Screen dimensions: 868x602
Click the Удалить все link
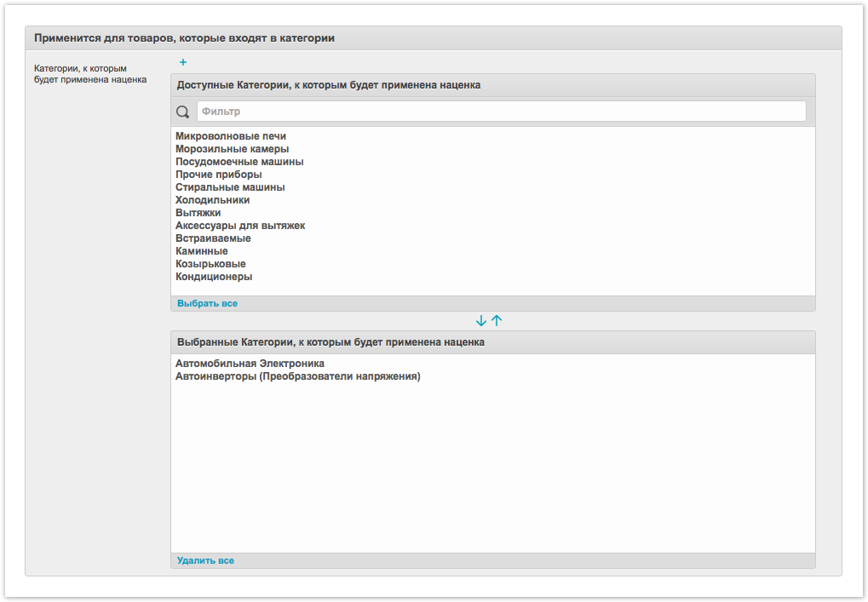(205, 560)
